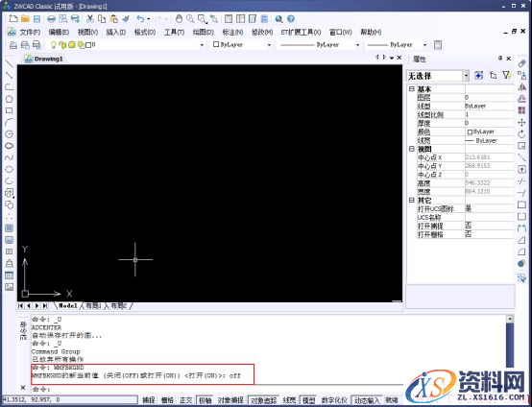
Task: Select the Polygon draw tool
Action: click(x=10, y=99)
